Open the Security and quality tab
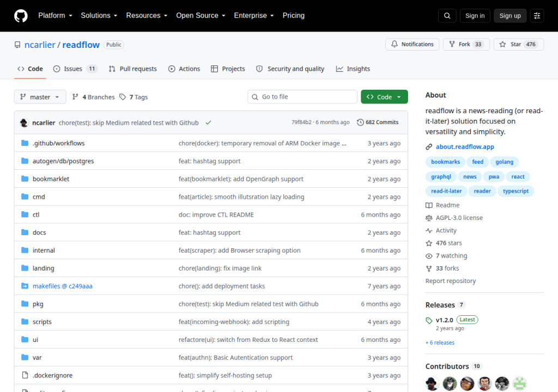This screenshot has height=392, width=558. [x=290, y=69]
